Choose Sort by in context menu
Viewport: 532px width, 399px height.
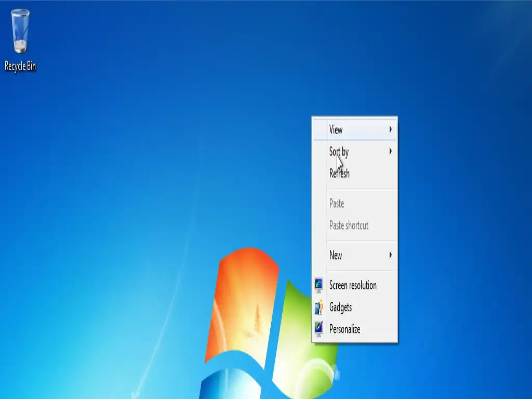tap(354, 151)
